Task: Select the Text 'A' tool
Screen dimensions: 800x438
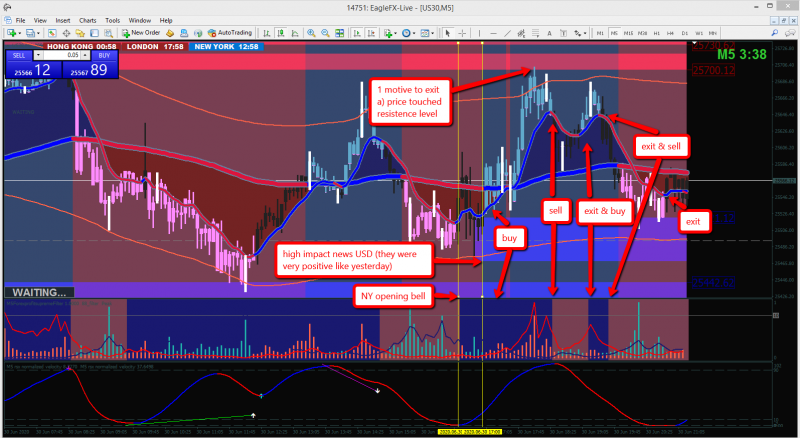Action: pos(549,33)
